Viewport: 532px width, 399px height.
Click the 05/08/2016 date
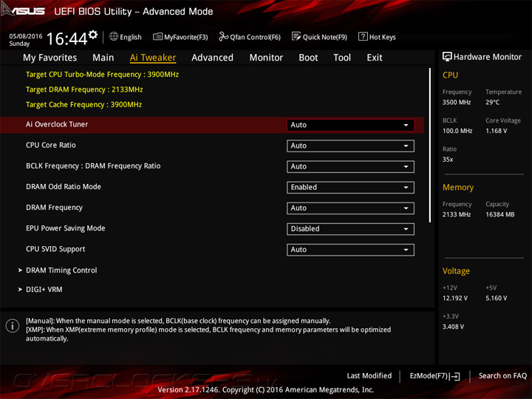tap(26, 36)
